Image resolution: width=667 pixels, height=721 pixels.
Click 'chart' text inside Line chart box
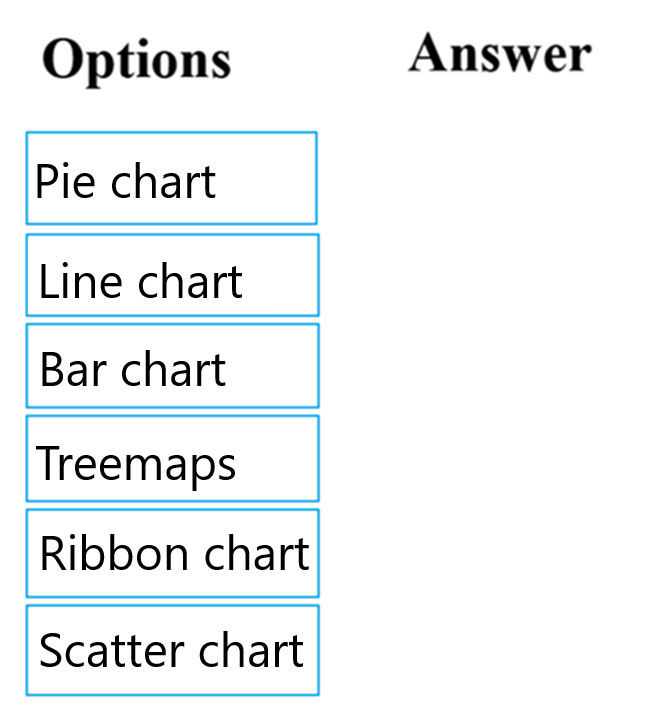pos(190,281)
